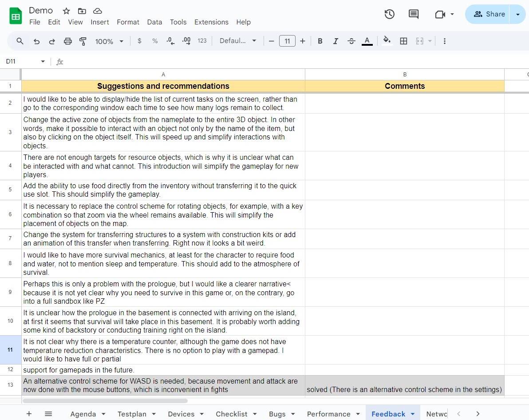Star the Demo document
The width and height of the screenshot is (529, 420).
tap(66, 11)
